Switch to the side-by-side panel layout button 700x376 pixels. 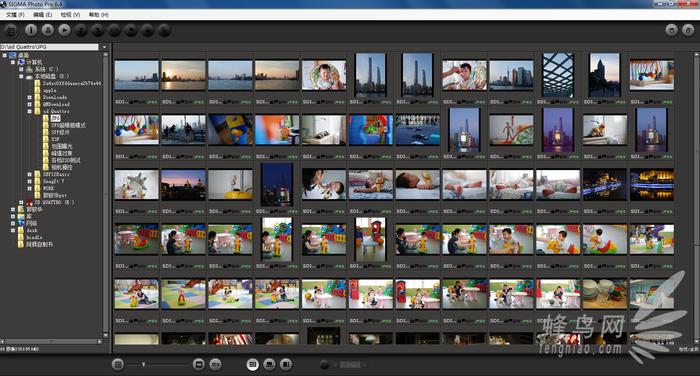pos(286,364)
